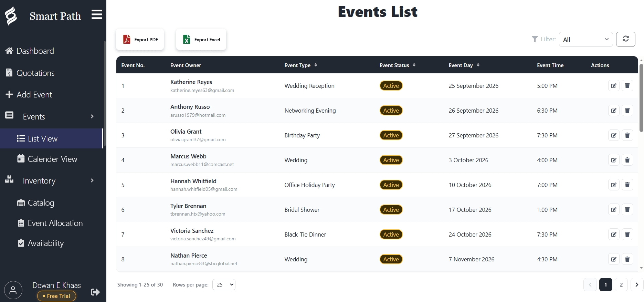Click email katherine.reyes63@gmail.com
This screenshot has width=644, height=302.
pos(202,90)
